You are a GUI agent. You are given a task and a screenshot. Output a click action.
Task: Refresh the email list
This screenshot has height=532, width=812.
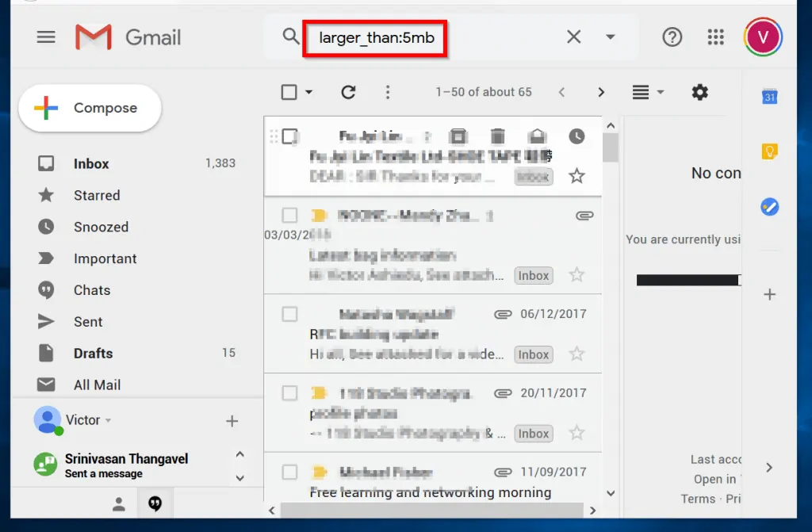pyautogui.click(x=347, y=92)
